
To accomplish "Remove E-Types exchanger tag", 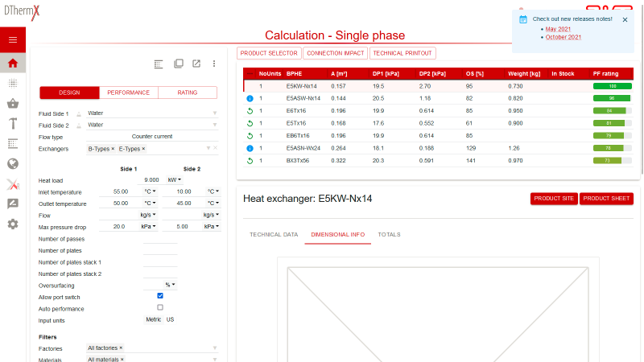I will tap(143, 149).
